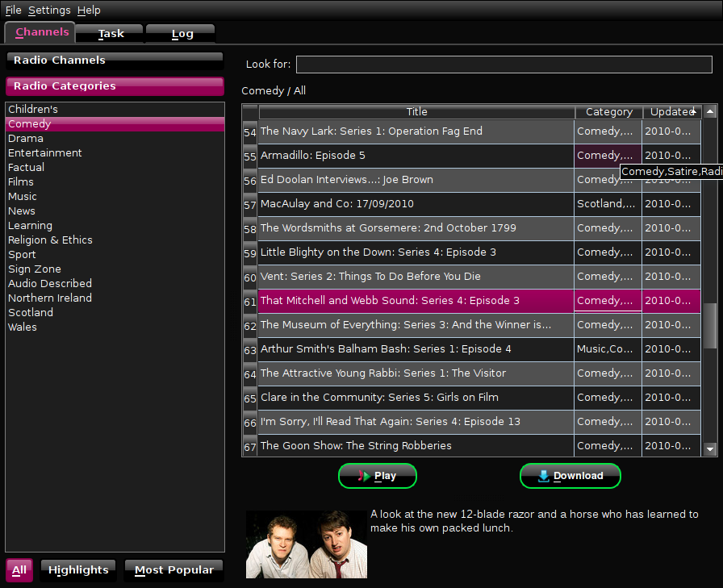
Task: Click Updated date cell of Armadillo row
Action: coord(671,156)
